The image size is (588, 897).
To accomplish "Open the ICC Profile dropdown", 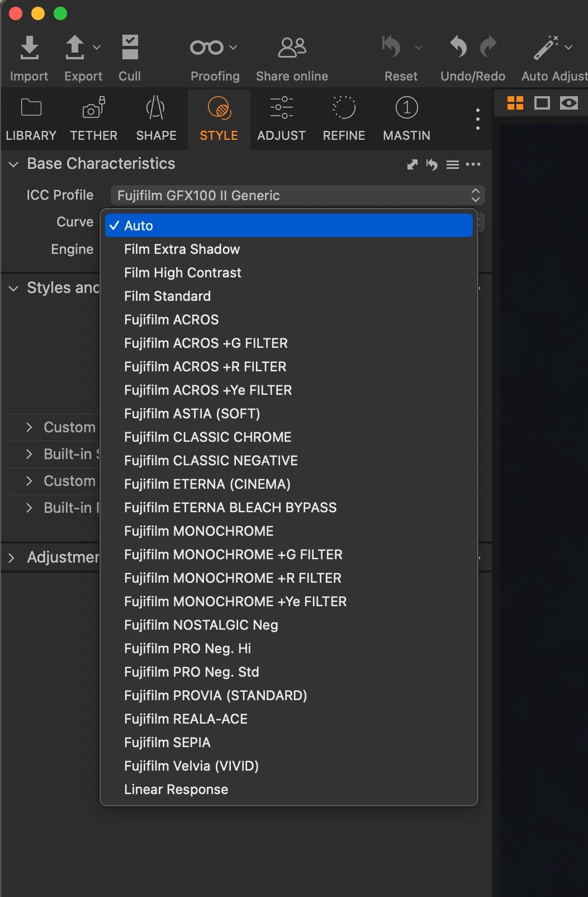I will pyautogui.click(x=297, y=195).
